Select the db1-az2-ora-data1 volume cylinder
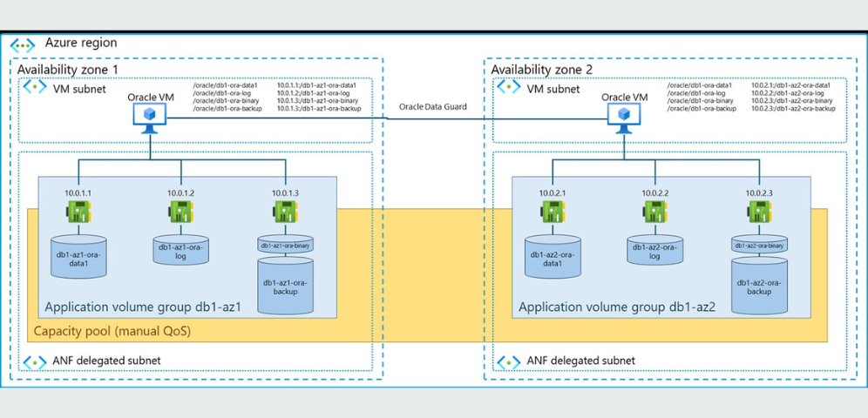Image resolution: width=868 pixels, height=418 pixels. coord(552,256)
